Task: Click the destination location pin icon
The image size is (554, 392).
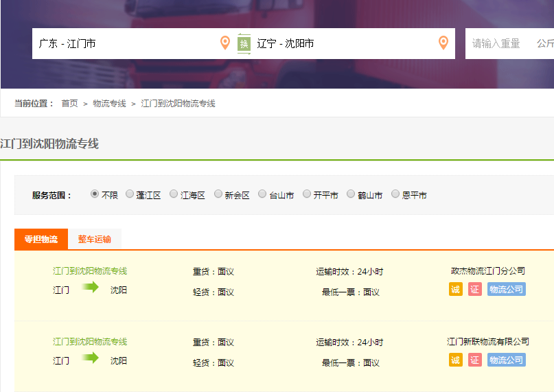Action: [x=443, y=43]
